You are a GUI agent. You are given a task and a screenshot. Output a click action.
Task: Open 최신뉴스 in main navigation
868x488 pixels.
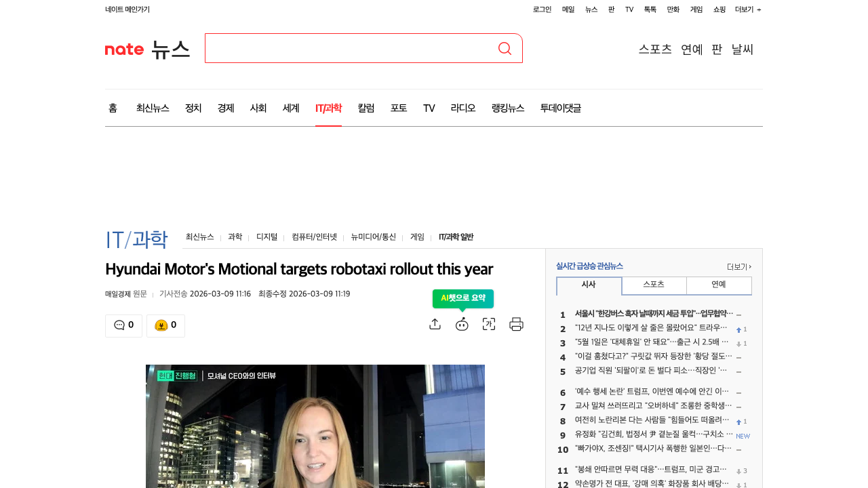tap(153, 108)
